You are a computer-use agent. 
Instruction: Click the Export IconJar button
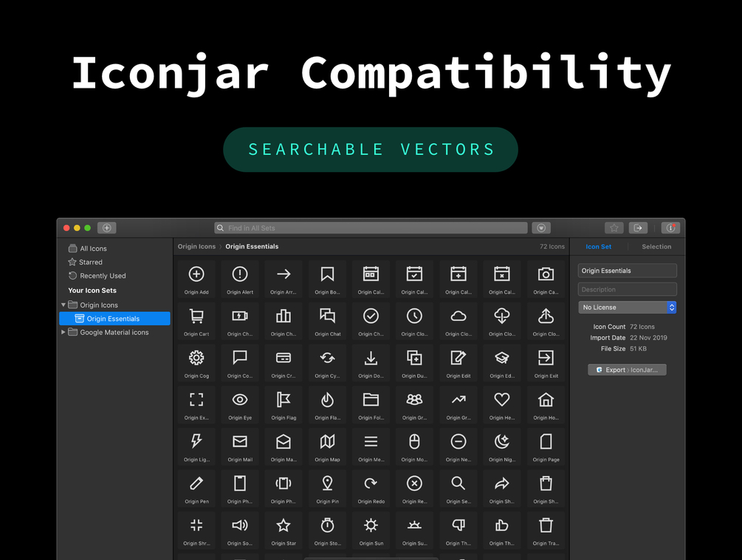click(x=627, y=370)
